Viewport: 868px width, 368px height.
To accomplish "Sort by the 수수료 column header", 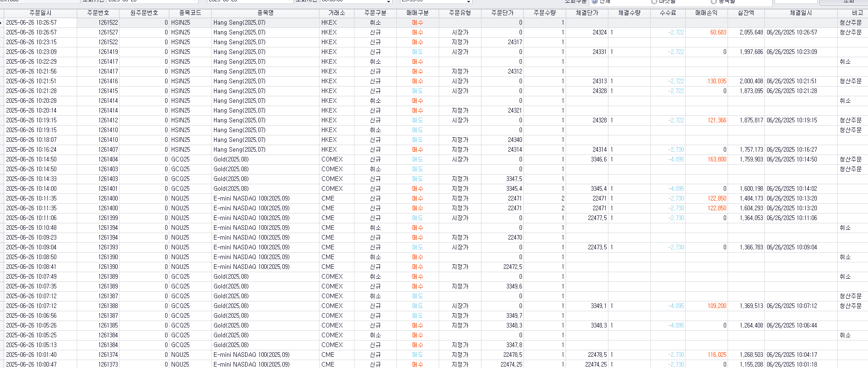I will point(668,13).
